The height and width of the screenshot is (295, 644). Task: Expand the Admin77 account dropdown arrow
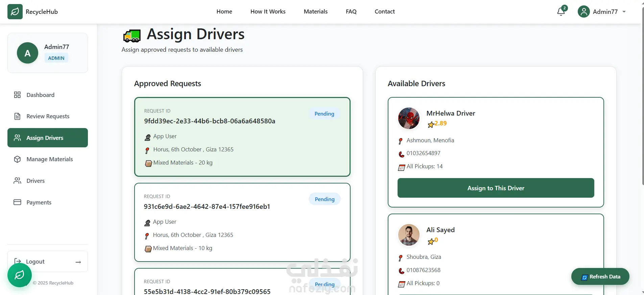624,12
